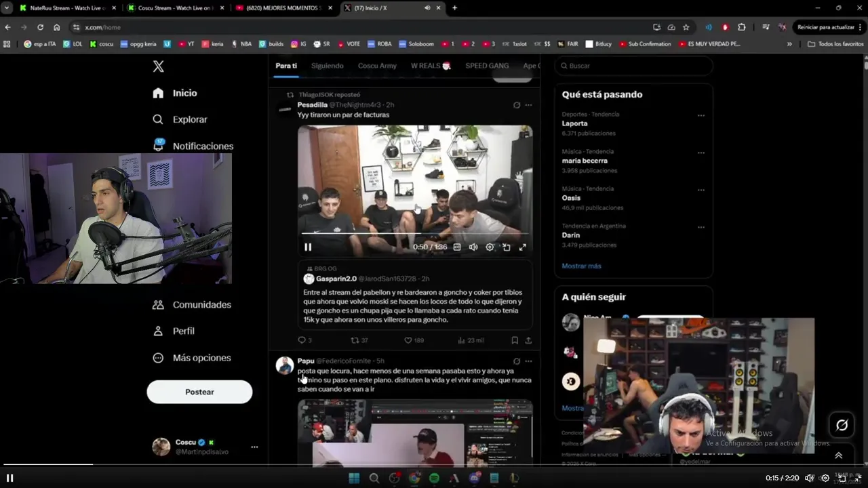This screenshot has width=868, height=488.
Task: Open more options on Pesadilla tweet
Action: point(528,105)
